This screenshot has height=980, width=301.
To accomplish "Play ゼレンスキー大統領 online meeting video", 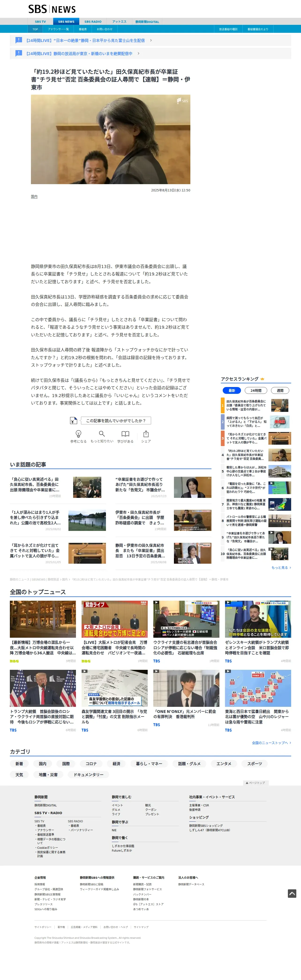I will pyautogui.click(x=258, y=619).
